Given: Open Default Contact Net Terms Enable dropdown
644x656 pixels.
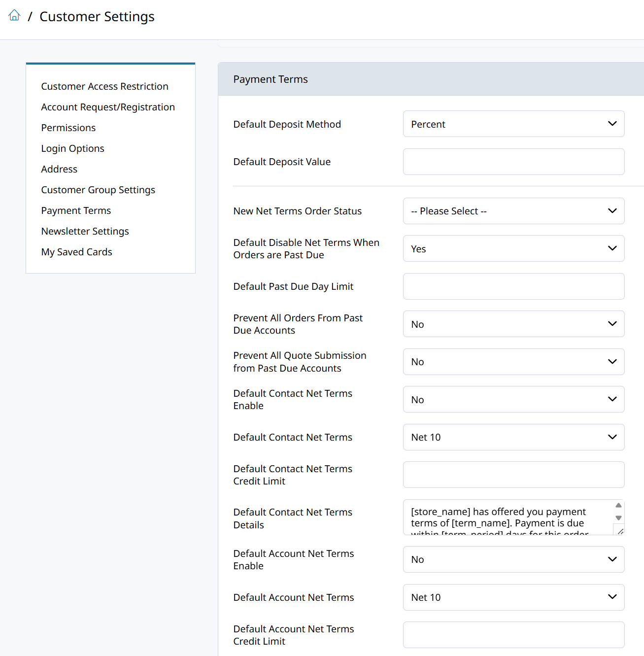Looking at the screenshot, I should pyautogui.click(x=513, y=400).
